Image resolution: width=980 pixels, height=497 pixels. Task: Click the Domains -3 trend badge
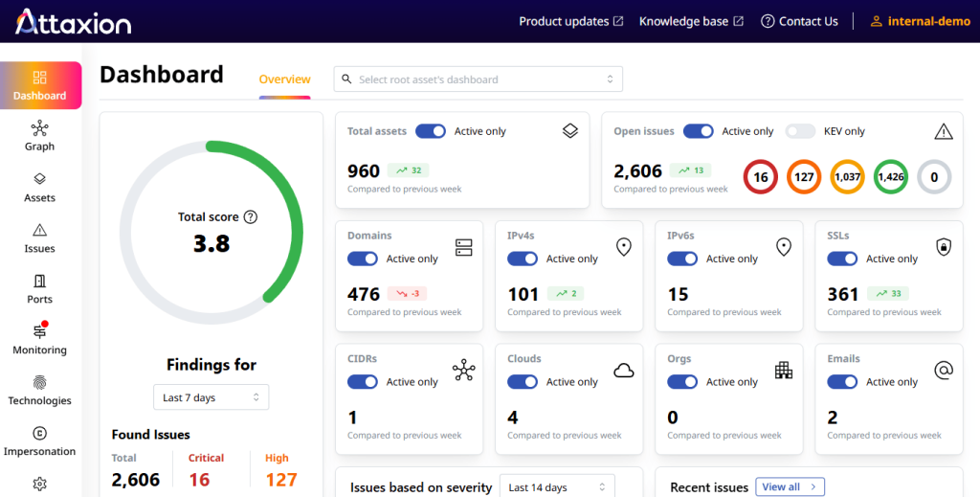point(408,293)
